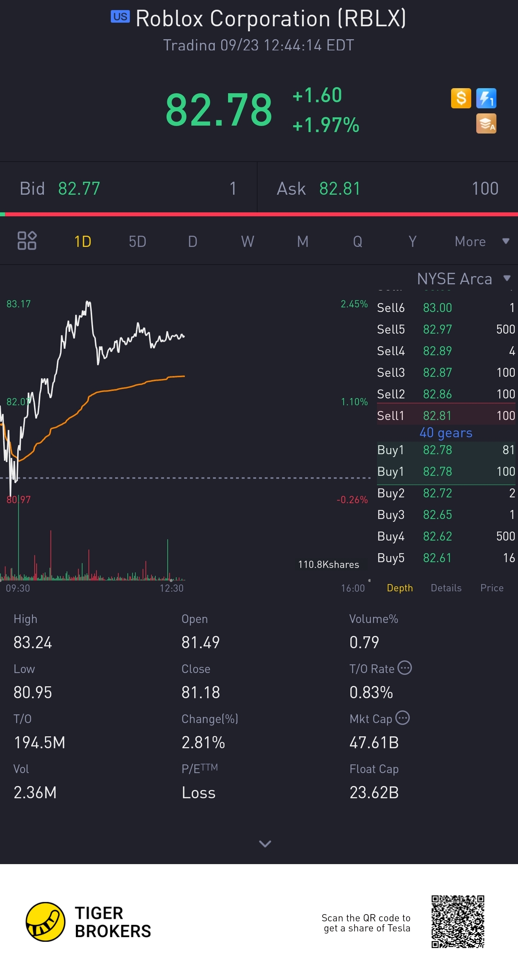Screen dimensions: 518x980
Task: Switch to the M monthly chart
Action: click(x=303, y=241)
